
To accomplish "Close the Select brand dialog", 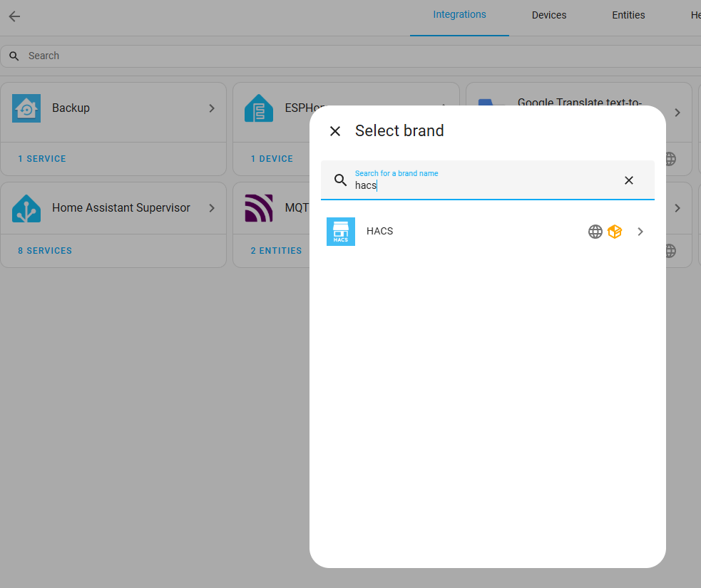I will (x=335, y=131).
